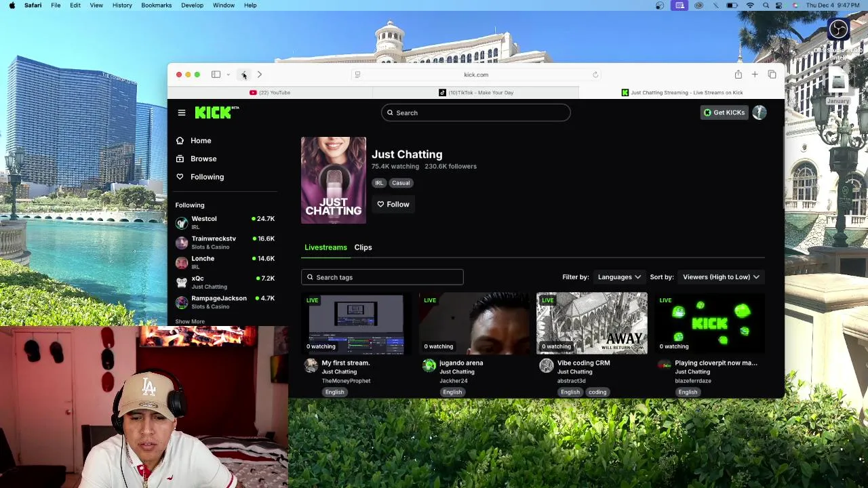Screen dimensions: 868x488
Task: Open the 'Playing cloverpit now' stream thumbnail
Action: point(709,323)
